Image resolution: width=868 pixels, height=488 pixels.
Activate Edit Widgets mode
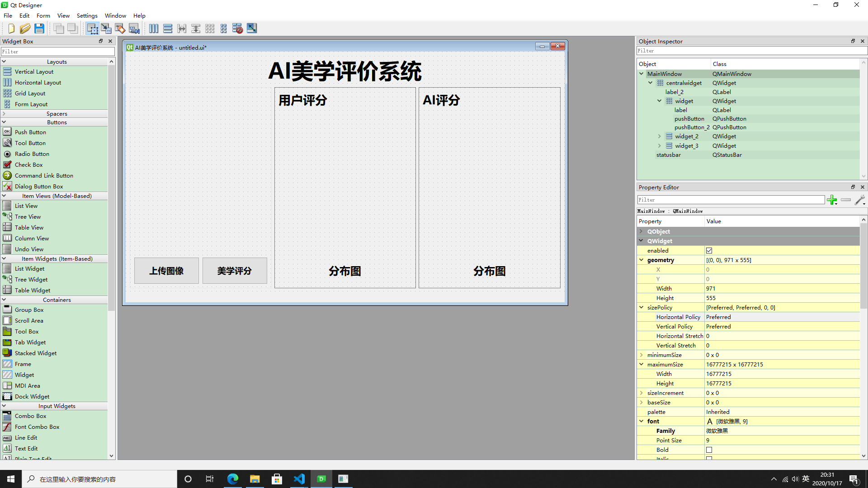pos(92,28)
